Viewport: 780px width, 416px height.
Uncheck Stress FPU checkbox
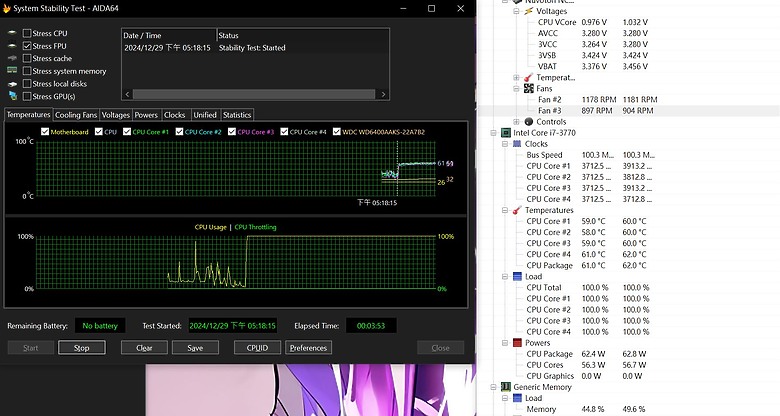[x=27, y=46]
